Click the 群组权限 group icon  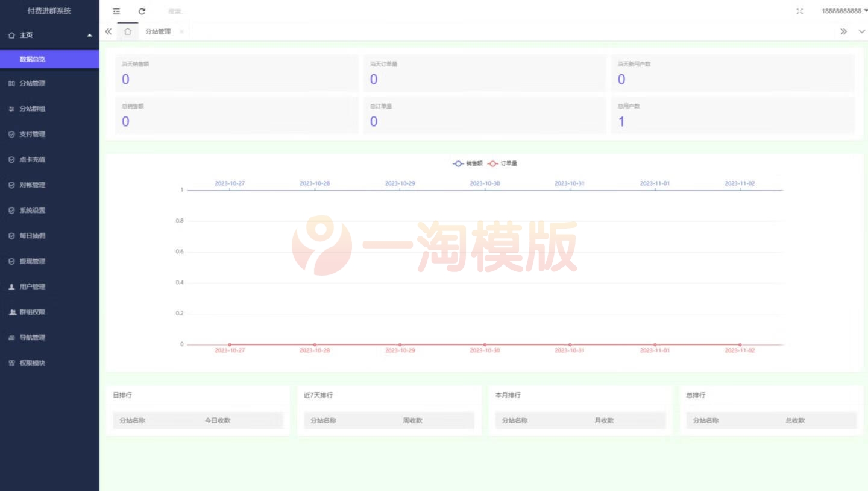coord(12,312)
